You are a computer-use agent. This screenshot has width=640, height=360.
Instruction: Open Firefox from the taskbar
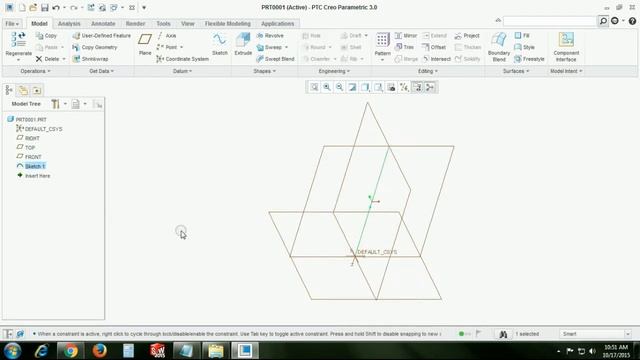coord(99,351)
